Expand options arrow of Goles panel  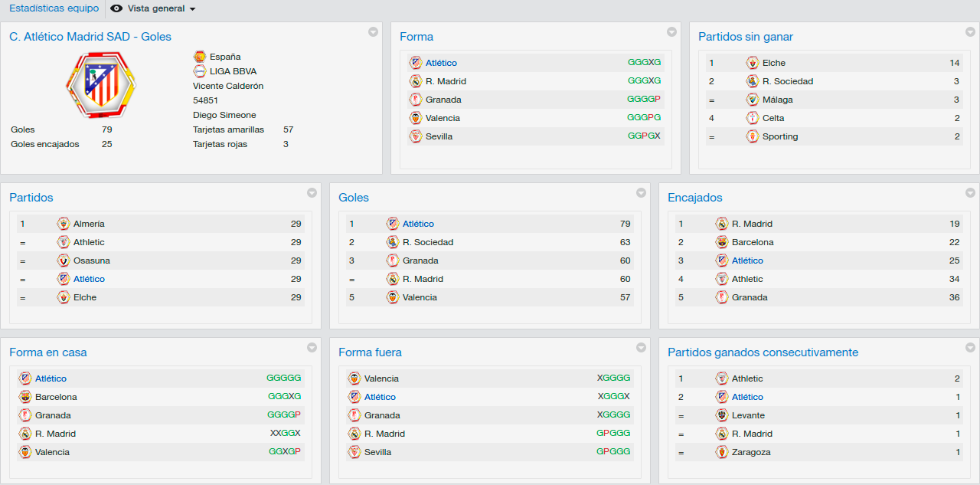coord(641,192)
